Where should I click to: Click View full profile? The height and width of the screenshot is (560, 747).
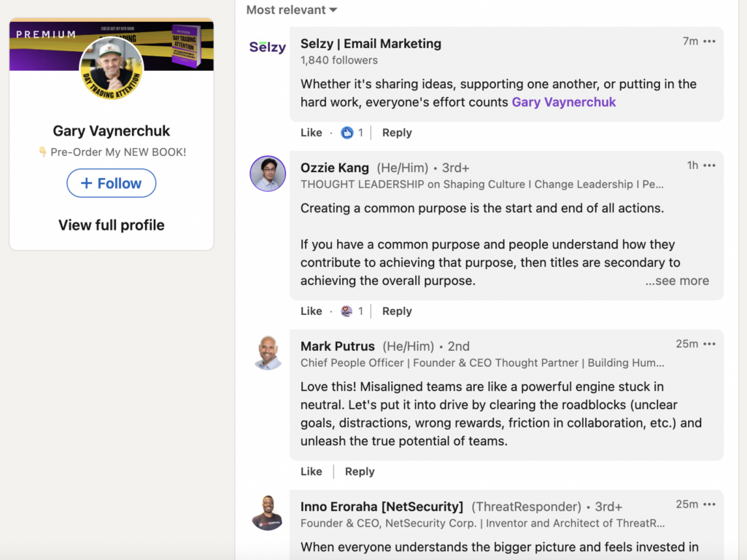click(111, 225)
